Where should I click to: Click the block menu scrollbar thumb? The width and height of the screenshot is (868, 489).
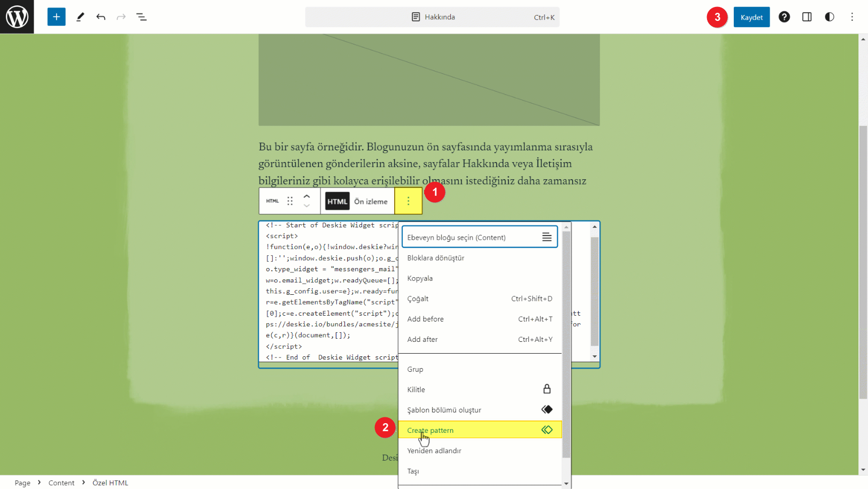(566, 345)
